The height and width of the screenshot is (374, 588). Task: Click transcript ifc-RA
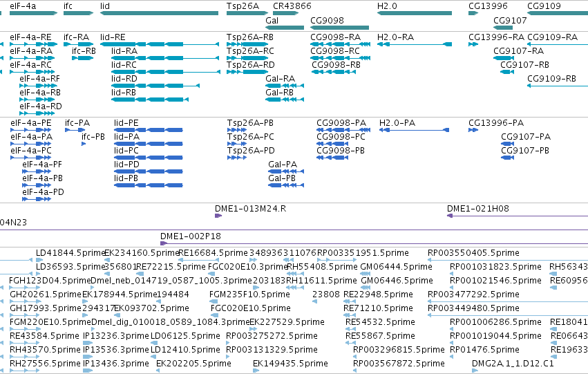pos(78,44)
